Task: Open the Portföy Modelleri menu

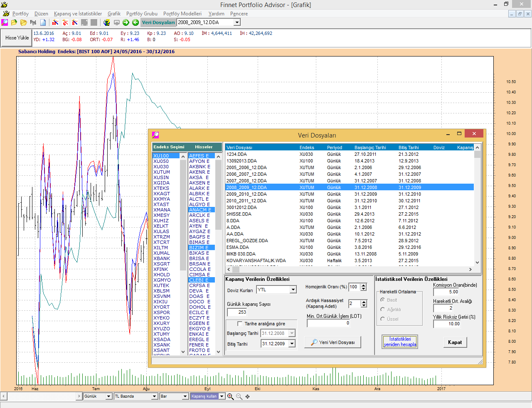Action: coord(182,14)
